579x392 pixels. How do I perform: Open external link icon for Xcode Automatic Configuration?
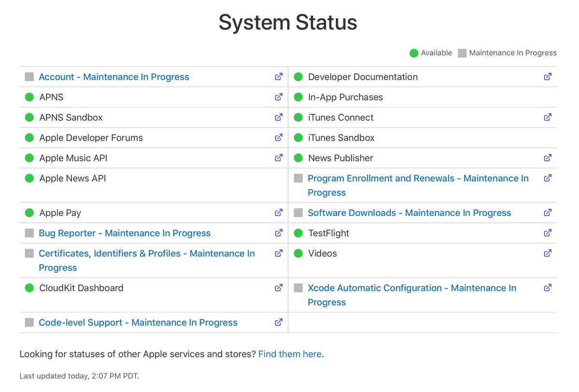[x=548, y=288]
